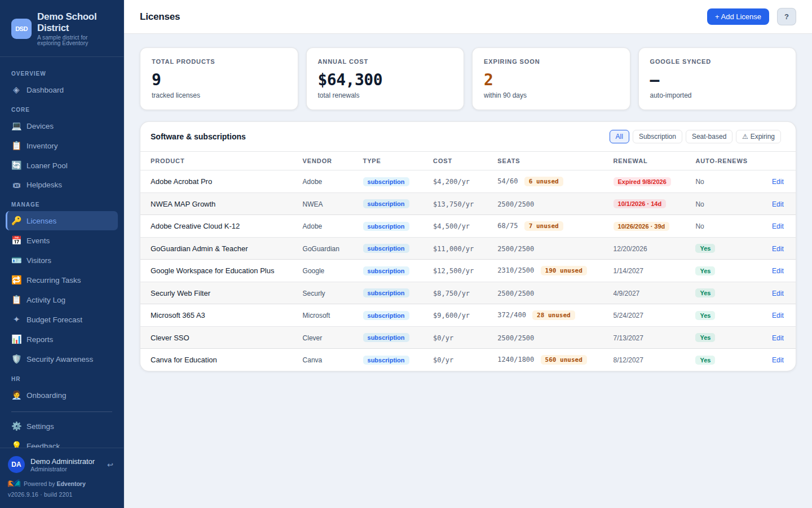The image size is (812, 508).
Task: Go to Security Awareness
Action: (x=61, y=360)
